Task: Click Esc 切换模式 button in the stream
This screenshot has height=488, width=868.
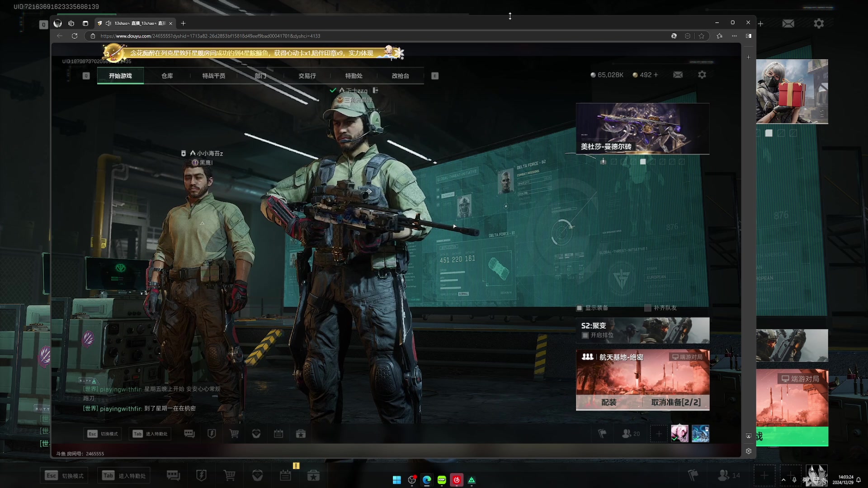Action: (103, 434)
